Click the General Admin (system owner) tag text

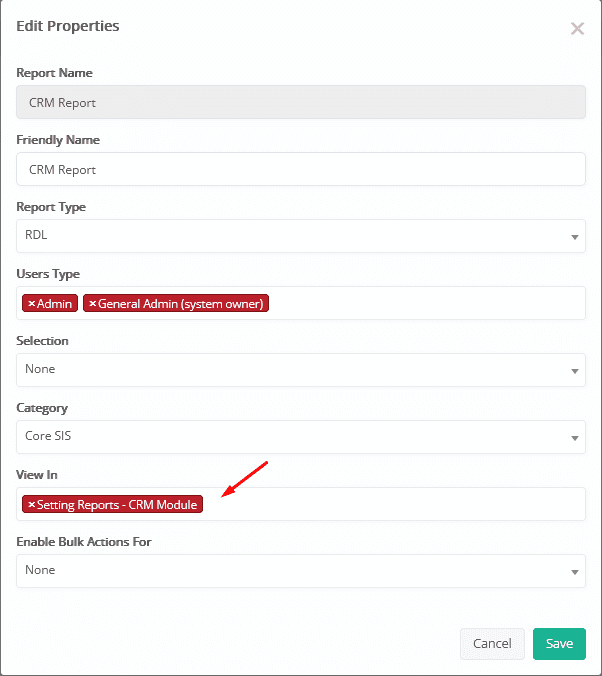pos(181,304)
